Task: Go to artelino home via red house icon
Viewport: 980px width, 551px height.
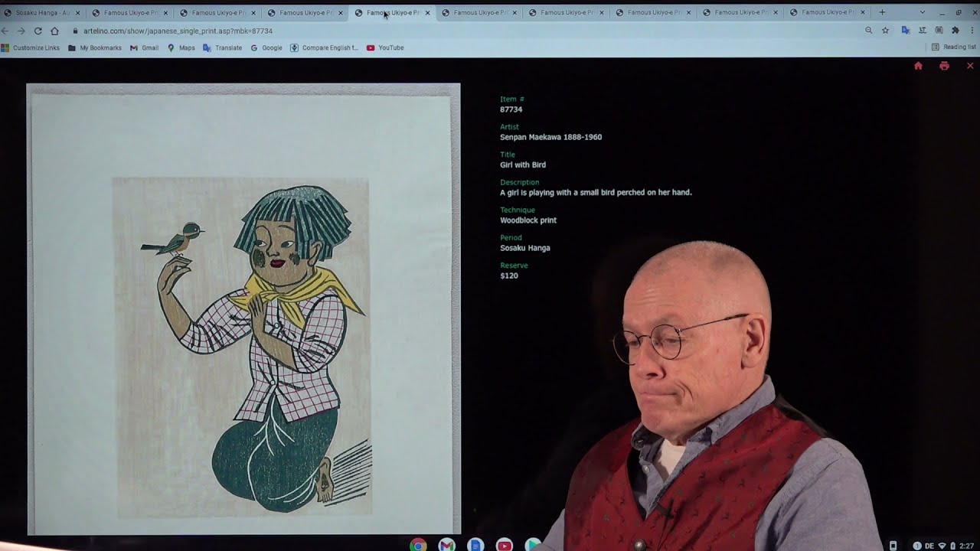Action: (918, 66)
